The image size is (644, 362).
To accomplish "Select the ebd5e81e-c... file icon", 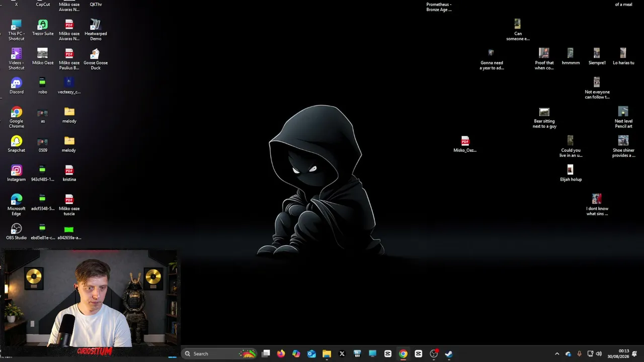I will tap(43, 232).
